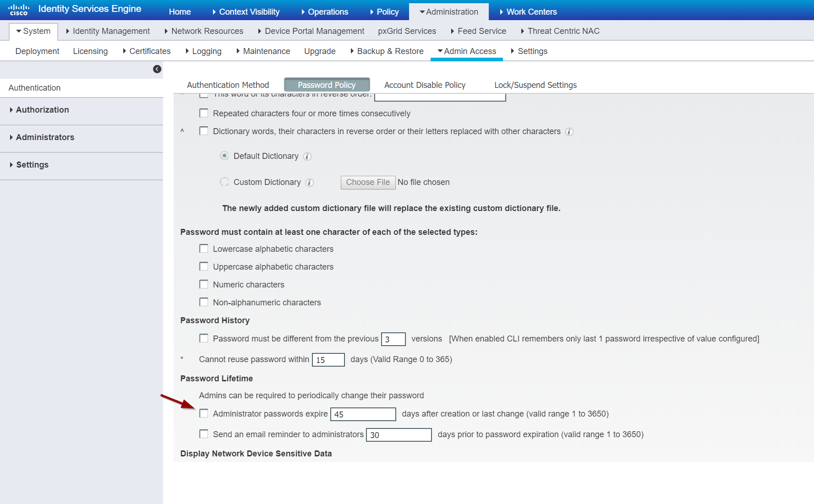This screenshot has height=504, width=814.
Task: Open Logging submenu
Action: tap(203, 51)
